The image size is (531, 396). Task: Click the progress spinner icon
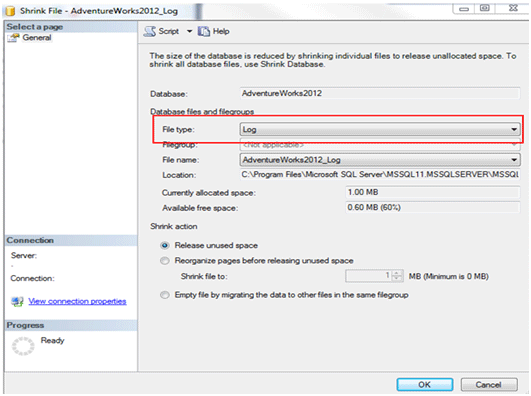click(x=23, y=346)
